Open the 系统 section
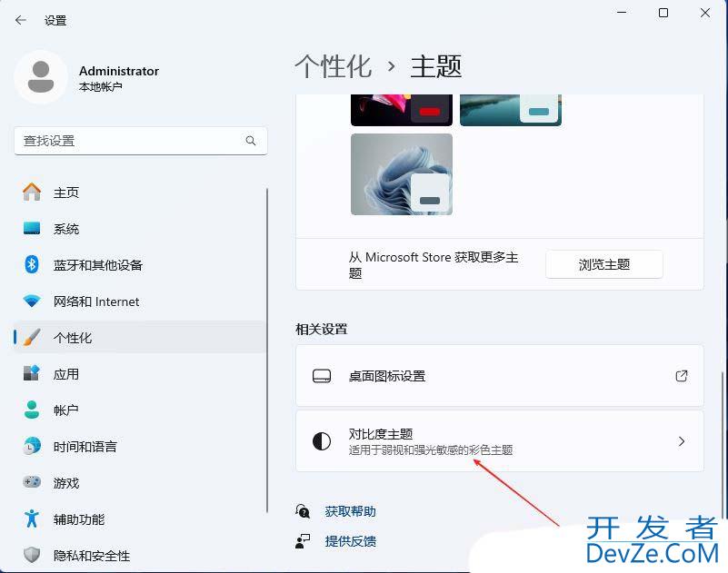The height and width of the screenshot is (573, 728). click(x=139, y=228)
